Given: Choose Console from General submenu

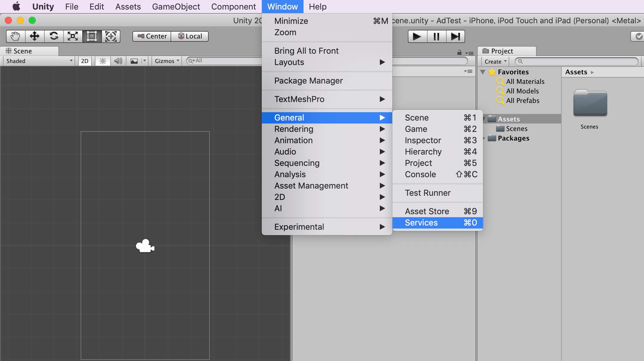Looking at the screenshot, I should coord(437,174).
